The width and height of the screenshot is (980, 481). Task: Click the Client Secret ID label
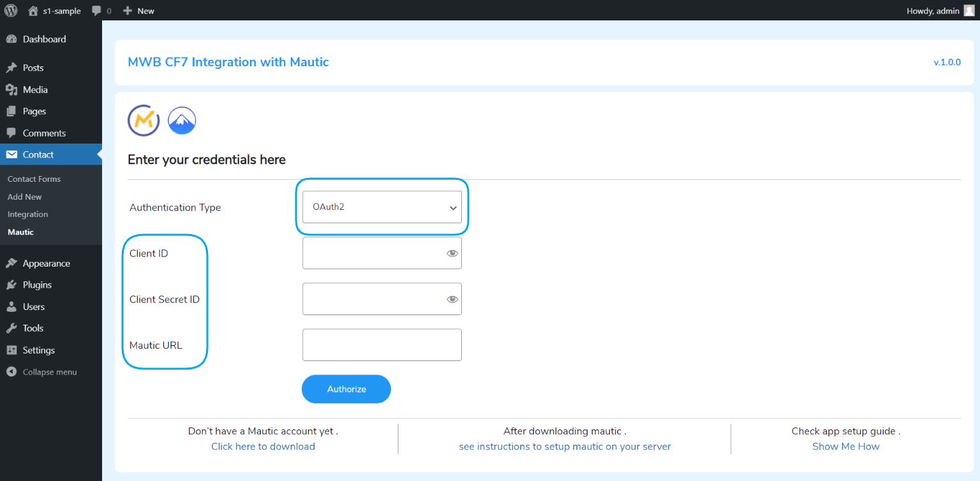165,299
